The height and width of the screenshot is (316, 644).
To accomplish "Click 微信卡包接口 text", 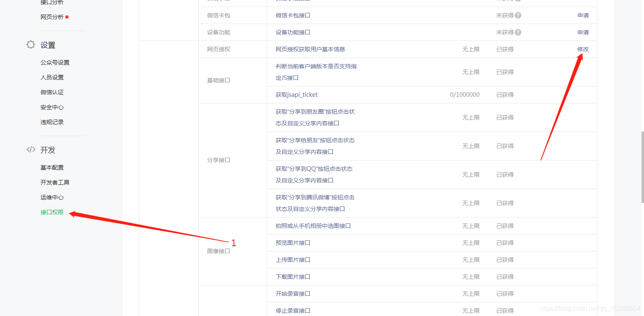I will [293, 15].
